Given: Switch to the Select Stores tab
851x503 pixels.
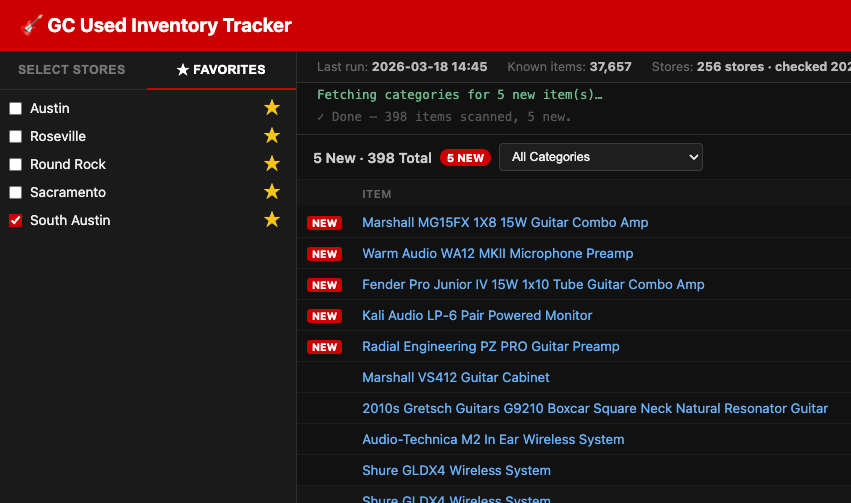Looking at the screenshot, I should click(x=72, y=70).
